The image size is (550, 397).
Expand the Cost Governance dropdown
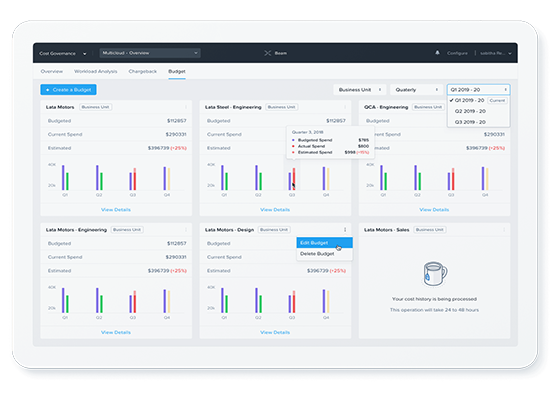(x=62, y=53)
